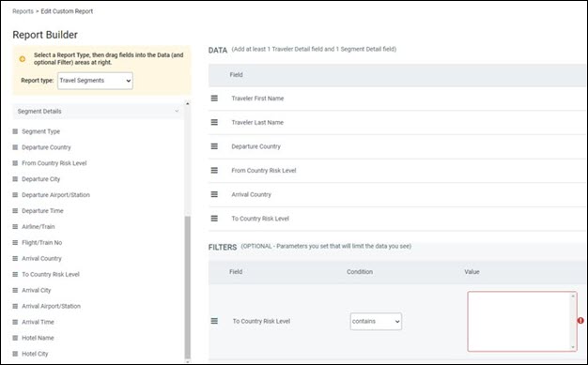
Task: Click the red error icon next to the Value box
Action: pos(580,320)
